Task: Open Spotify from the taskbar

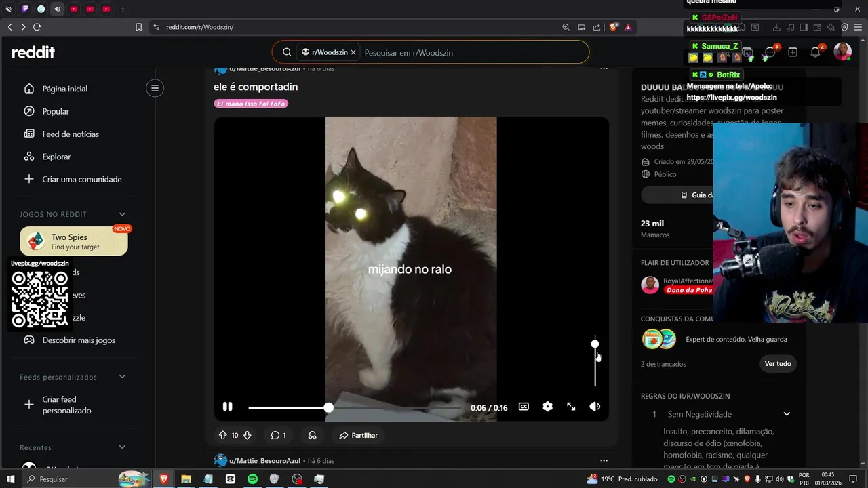Action: click(252, 479)
